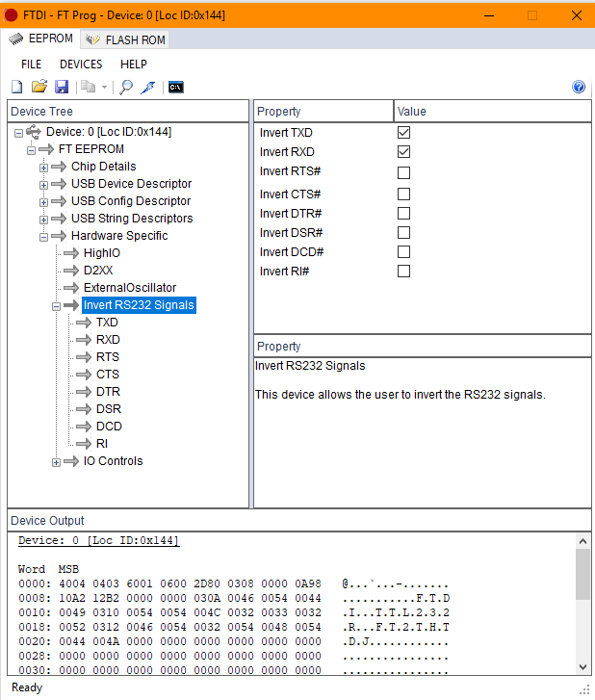Screen dimensions: 595x700
Task: Open the FILE menu
Action: coord(31,65)
